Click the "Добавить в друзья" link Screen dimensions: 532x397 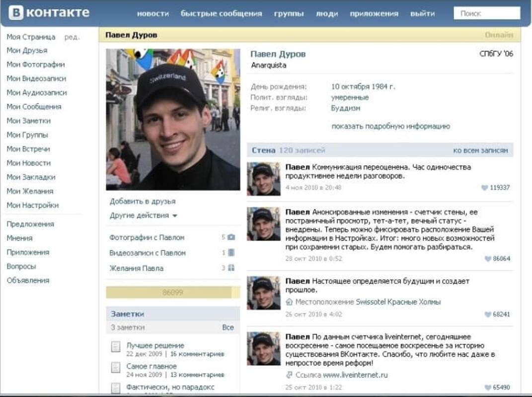coord(142,201)
